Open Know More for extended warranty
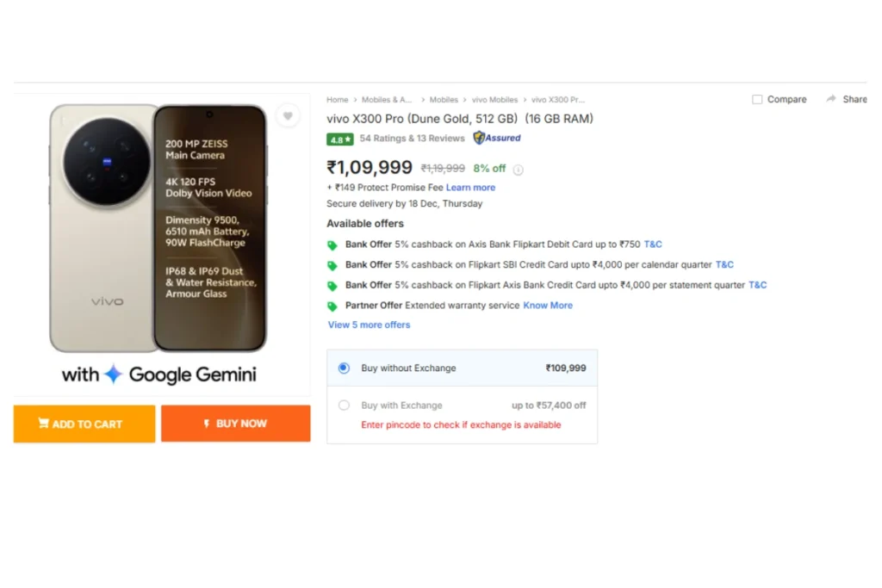882x588 pixels. pyautogui.click(x=548, y=306)
